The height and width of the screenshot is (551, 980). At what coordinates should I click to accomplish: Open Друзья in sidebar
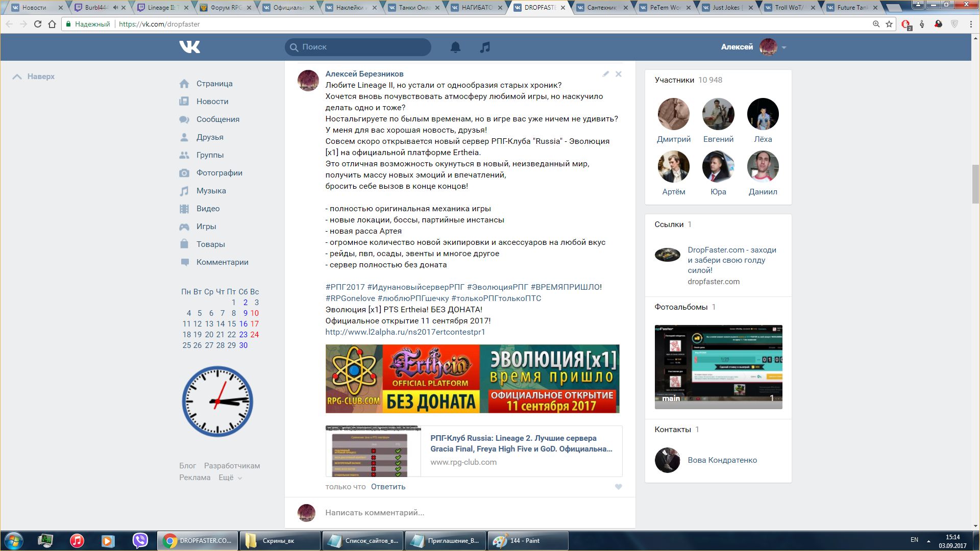(210, 137)
